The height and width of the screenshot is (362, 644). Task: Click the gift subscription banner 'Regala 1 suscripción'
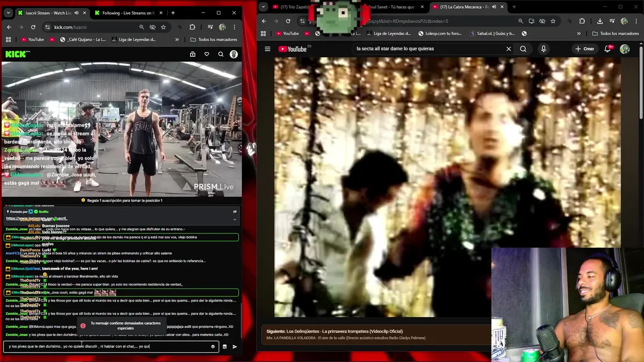[122, 200]
